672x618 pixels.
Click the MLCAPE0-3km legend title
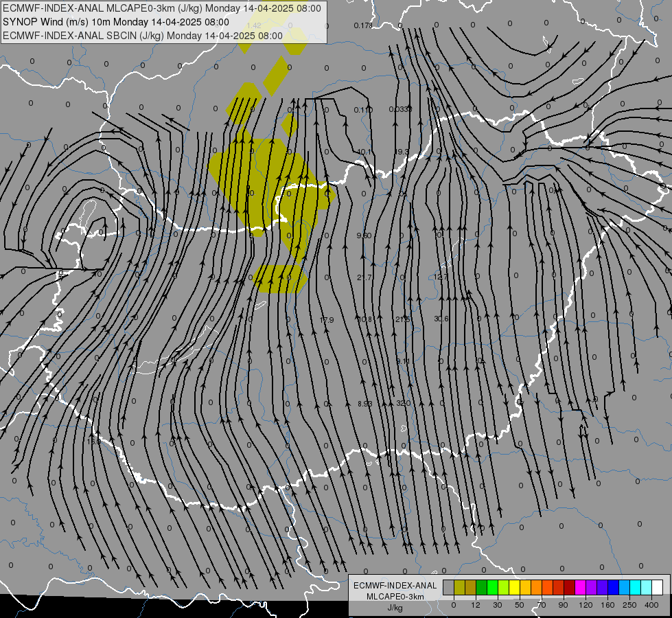395,597
